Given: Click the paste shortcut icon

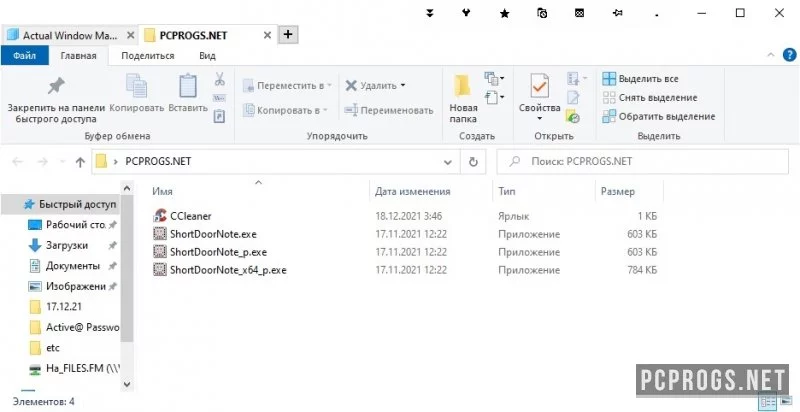Looking at the screenshot, I should [219, 116].
